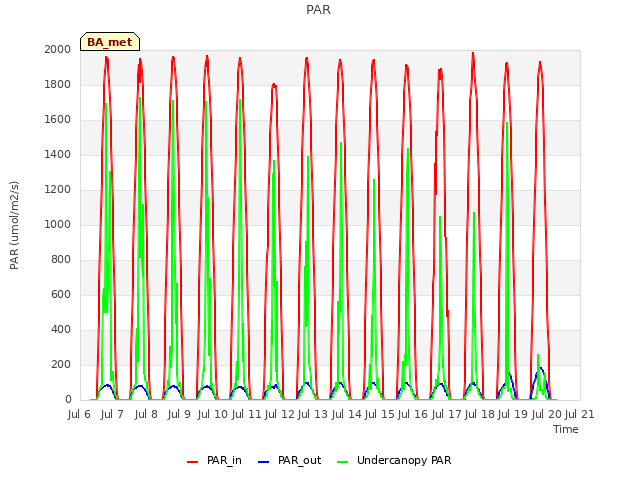Click the PAR chart title
640x480 pixels.
[318, 10]
